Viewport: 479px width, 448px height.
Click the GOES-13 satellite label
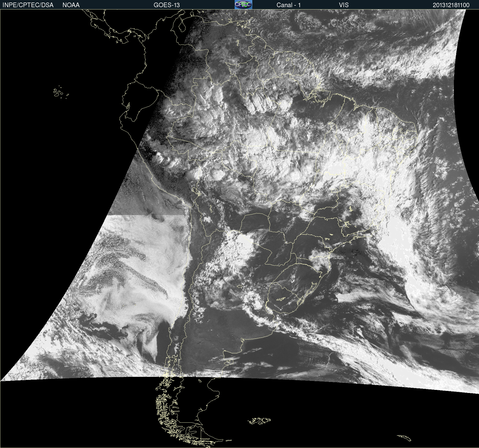pyautogui.click(x=167, y=5)
